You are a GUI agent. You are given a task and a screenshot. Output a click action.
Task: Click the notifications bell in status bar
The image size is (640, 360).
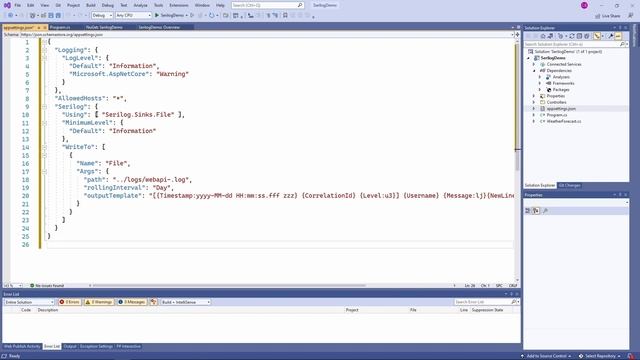tap(631, 356)
